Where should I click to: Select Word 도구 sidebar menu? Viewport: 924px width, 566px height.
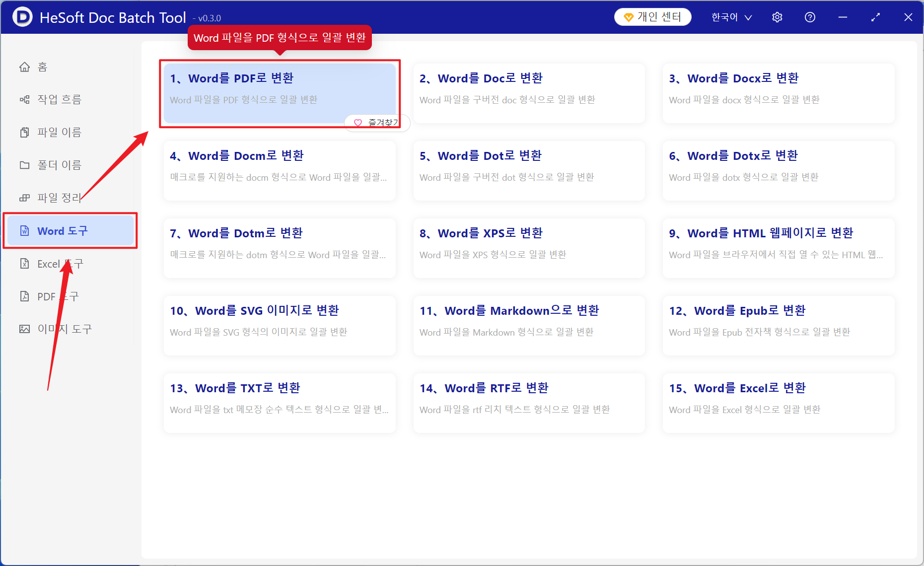click(x=71, y=230)
